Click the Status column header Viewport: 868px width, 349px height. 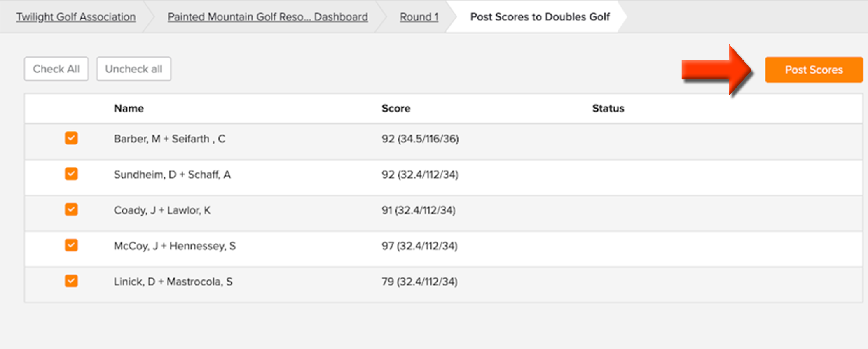608,108
